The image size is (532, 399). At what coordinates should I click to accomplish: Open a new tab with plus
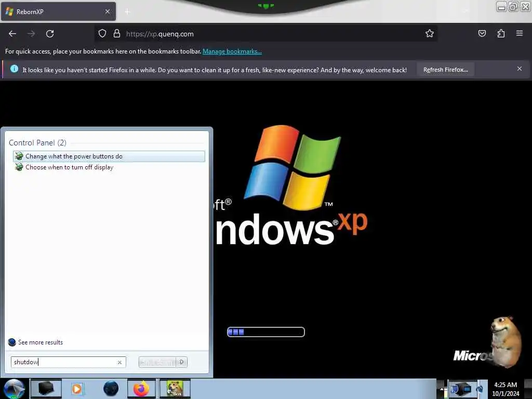point(127,12)
